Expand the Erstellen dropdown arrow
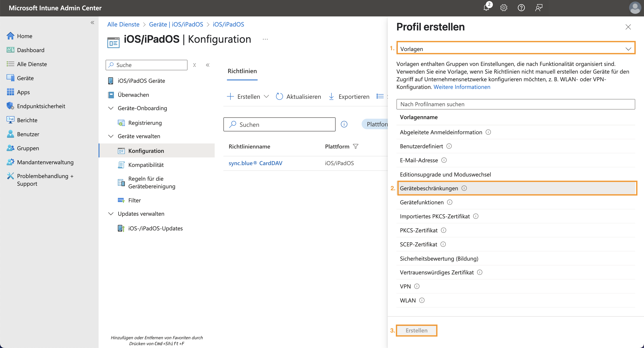This screenshot has width=644, height=348. point(267,96)
